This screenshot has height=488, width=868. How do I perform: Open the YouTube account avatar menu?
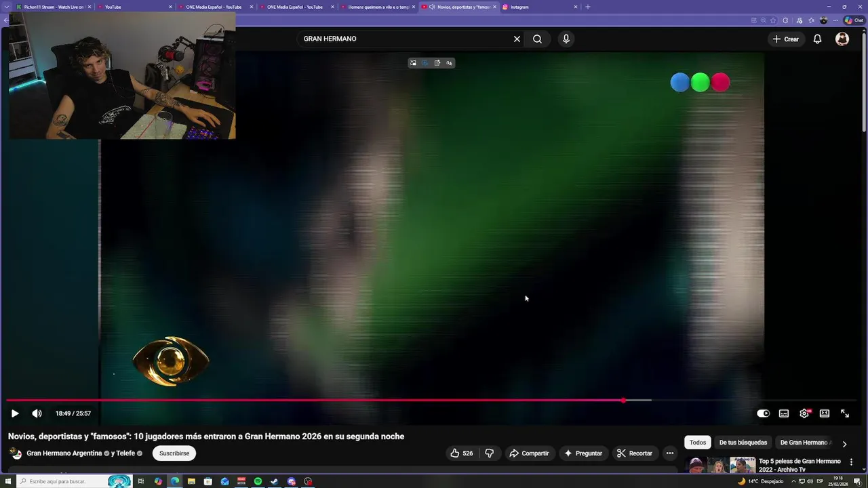(842, 39)
